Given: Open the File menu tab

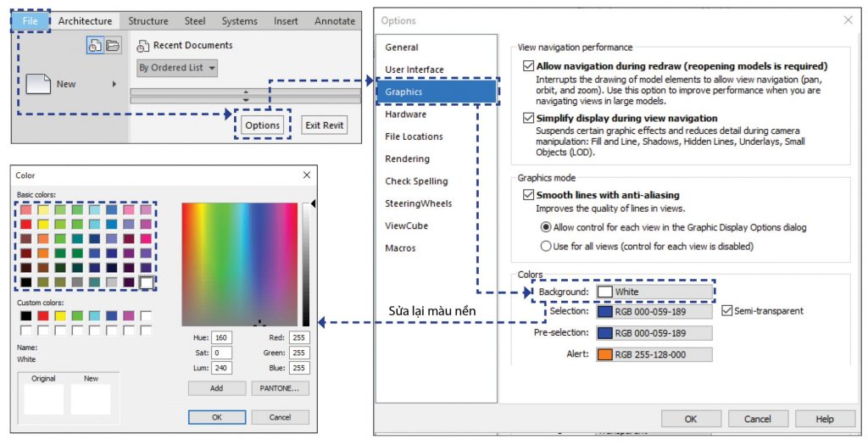Looking at the screenshot, I should (x=30, y=20).
